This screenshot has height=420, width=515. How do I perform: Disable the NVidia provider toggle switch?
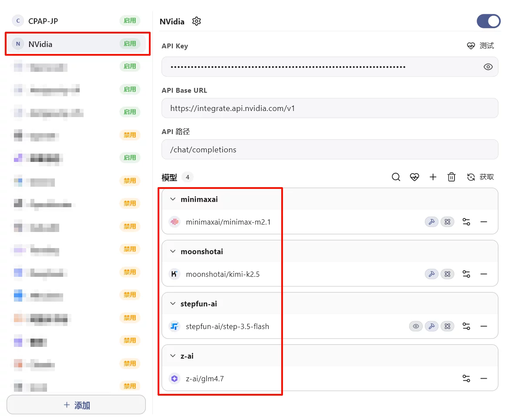point(488,21)
